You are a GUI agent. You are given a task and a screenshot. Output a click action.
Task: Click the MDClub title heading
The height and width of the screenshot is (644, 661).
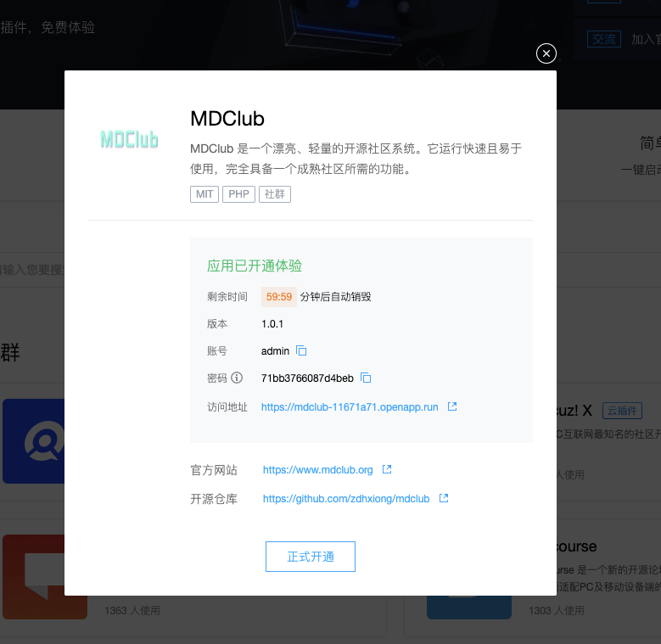point(227,119)
